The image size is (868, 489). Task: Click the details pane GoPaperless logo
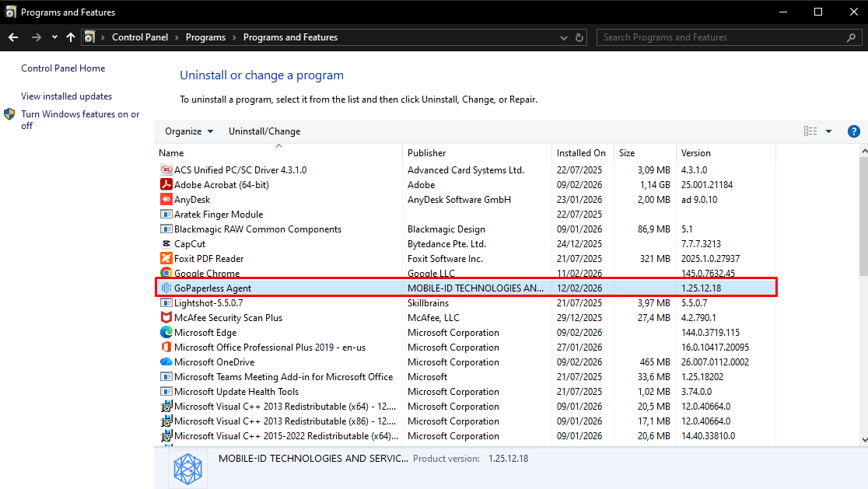(187, 469)
